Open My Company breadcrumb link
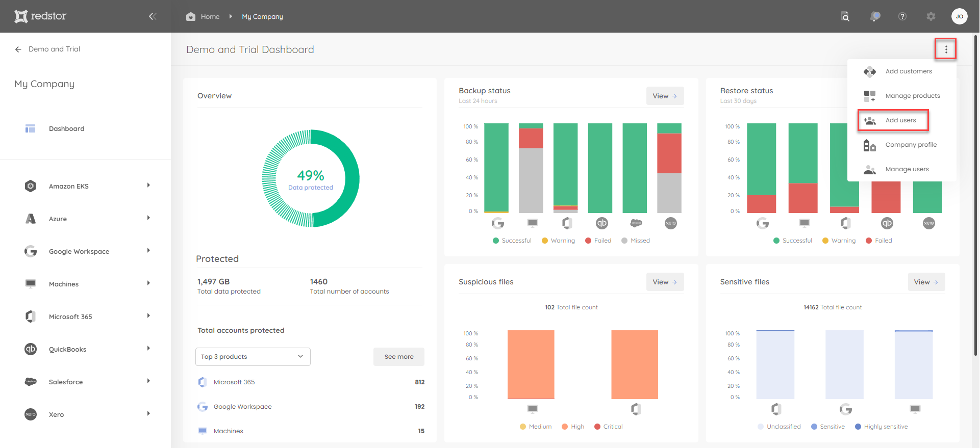The width and height of the screenshot is (980, 448). 262,16
